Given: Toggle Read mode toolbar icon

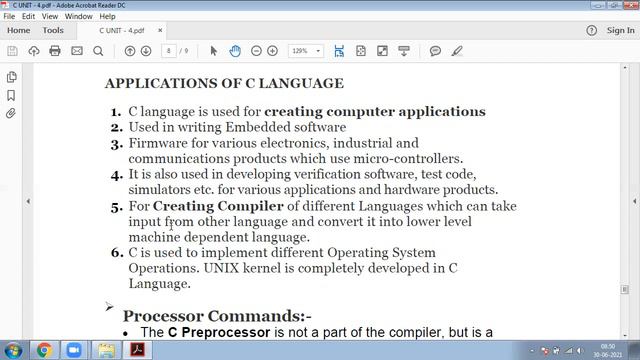Looking at the screenshot, I should click(404, 51).
